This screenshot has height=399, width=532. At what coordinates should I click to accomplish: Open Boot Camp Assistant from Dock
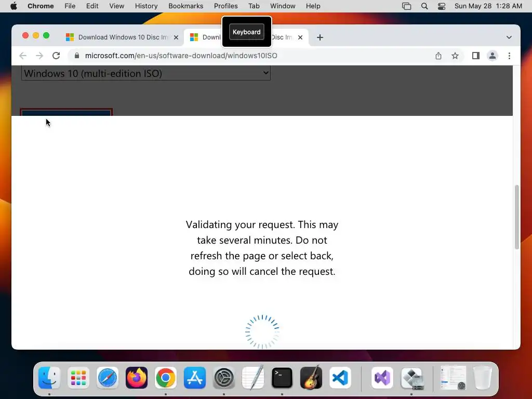coord(411,378)
